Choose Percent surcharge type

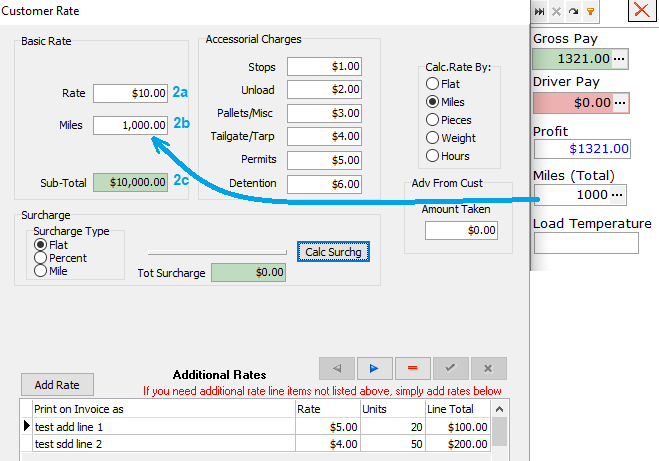click(x=41, y=258)
